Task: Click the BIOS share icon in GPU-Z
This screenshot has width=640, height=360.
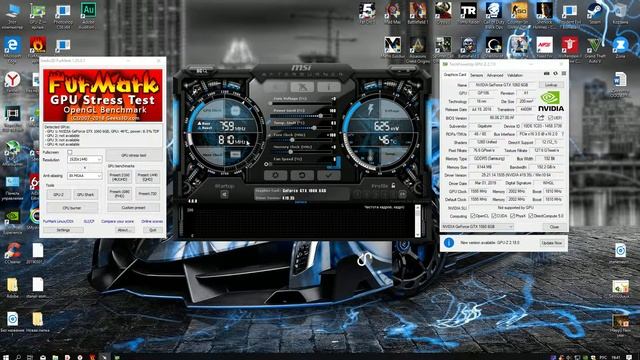Action: [x=540, y=118]
